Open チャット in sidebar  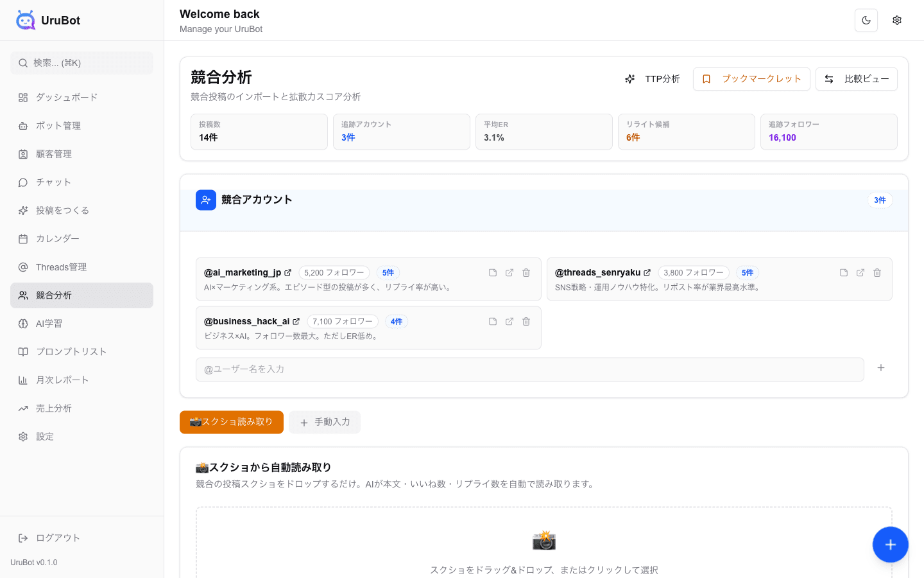[x=81, y=182]
